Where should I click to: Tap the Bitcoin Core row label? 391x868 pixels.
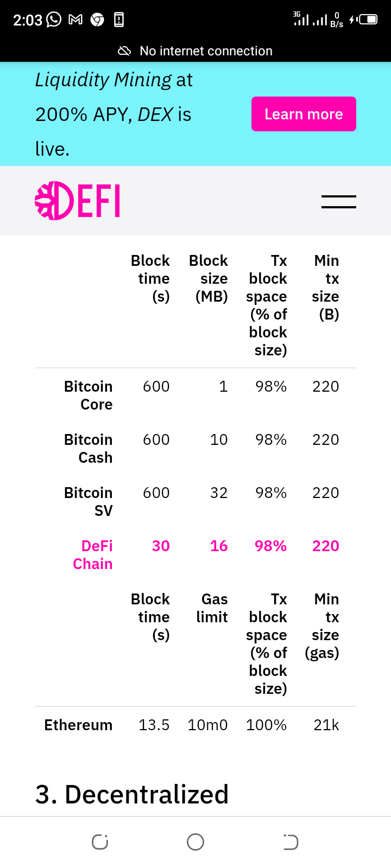(x=89, y=395)
